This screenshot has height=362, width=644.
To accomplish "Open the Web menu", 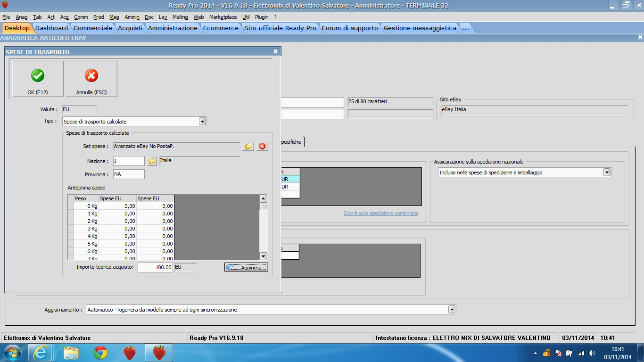I will (198, 17).
